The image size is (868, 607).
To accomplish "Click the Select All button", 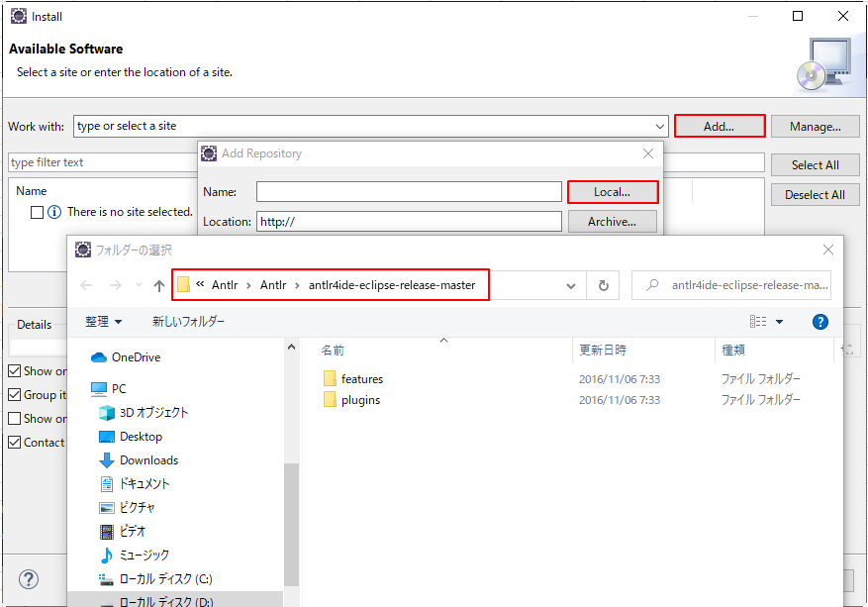I will click(x=815, y=164).
